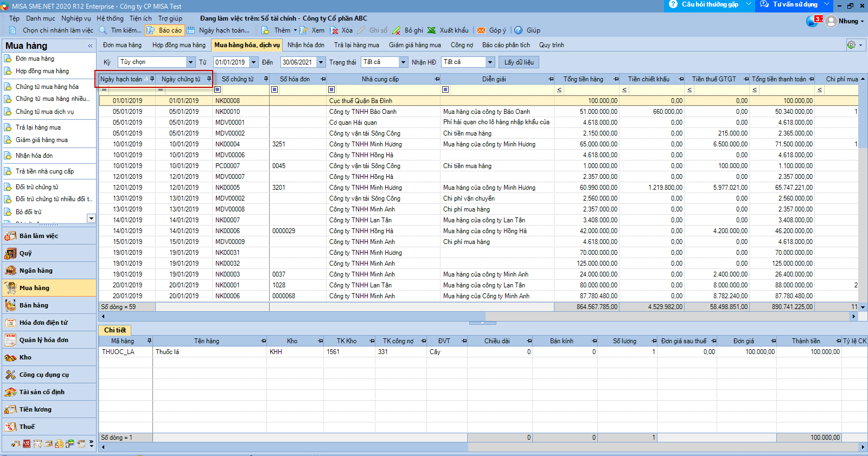868x456 pixels.
Task: Click the Thêm (add) toolbar icon
Action: [265, 30]
